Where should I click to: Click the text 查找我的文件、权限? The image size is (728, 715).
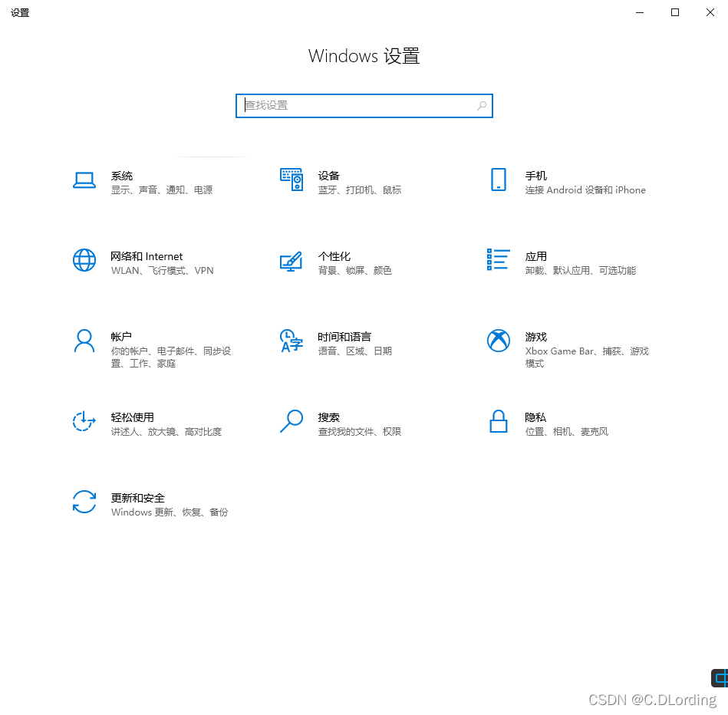click(x=359, y=432)
